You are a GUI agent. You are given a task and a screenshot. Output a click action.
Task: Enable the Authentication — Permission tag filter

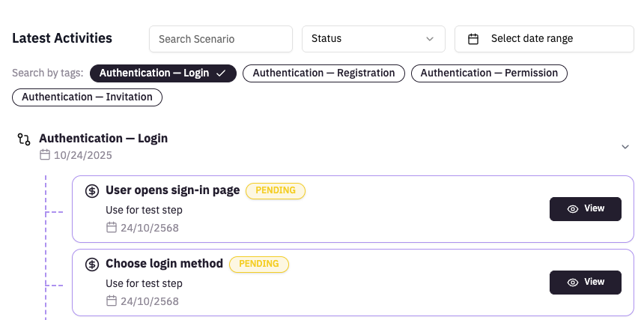(489, 73)
